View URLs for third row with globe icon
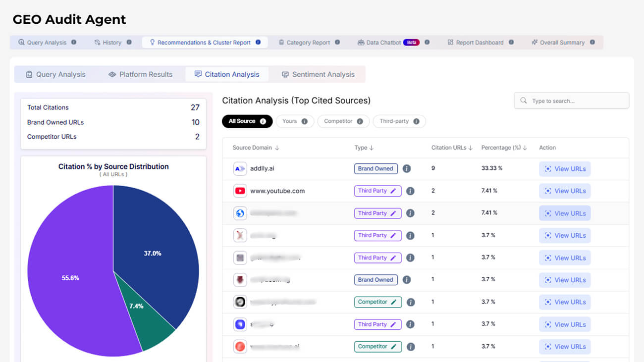This screenshot has width=644, height=362. click(x=565, y=213)
